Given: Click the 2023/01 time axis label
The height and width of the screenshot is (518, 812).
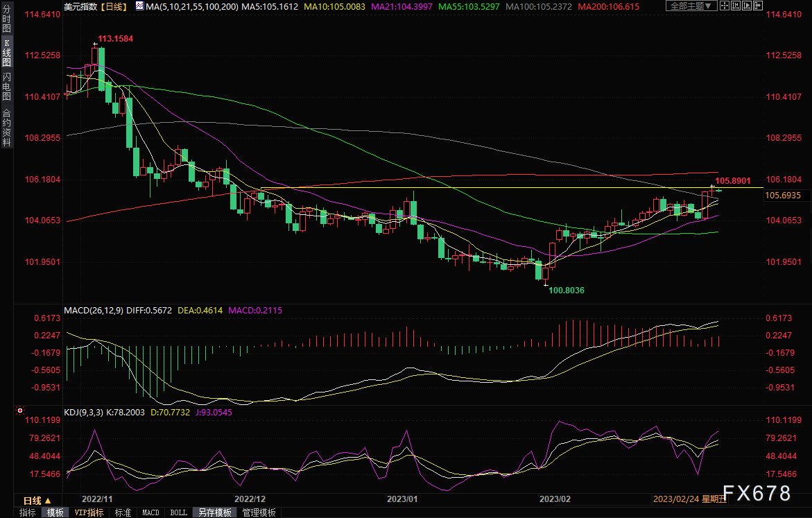Looking at the screenshot, I should click(402, 499).
